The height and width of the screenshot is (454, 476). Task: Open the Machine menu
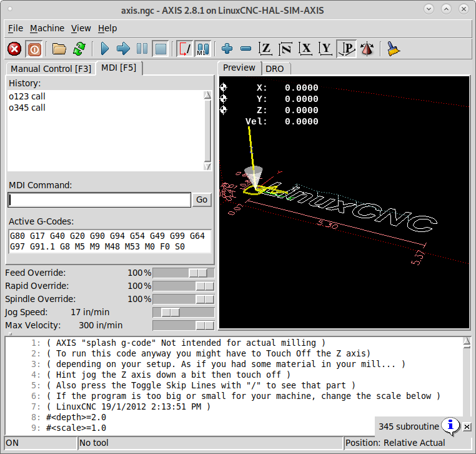point(47,28)
